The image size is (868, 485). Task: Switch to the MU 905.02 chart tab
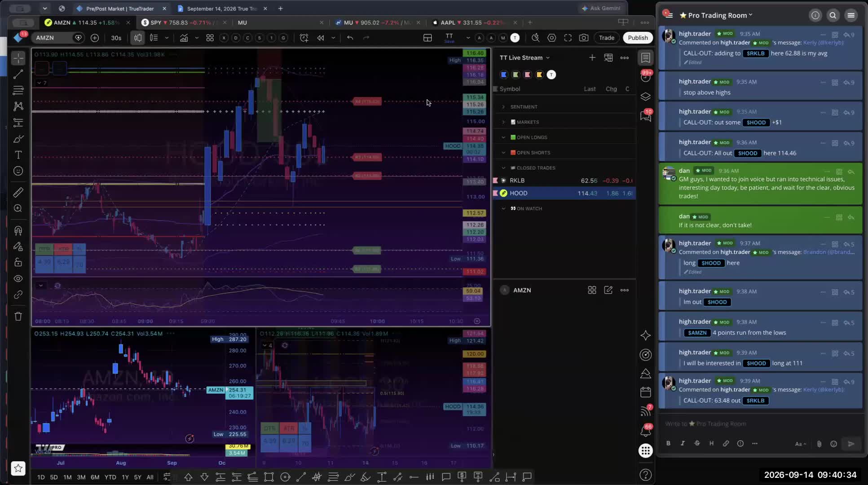377,22
